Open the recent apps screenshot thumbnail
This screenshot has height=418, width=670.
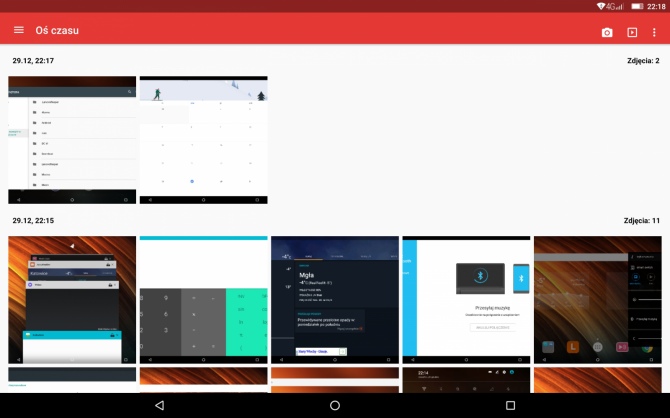72,300
